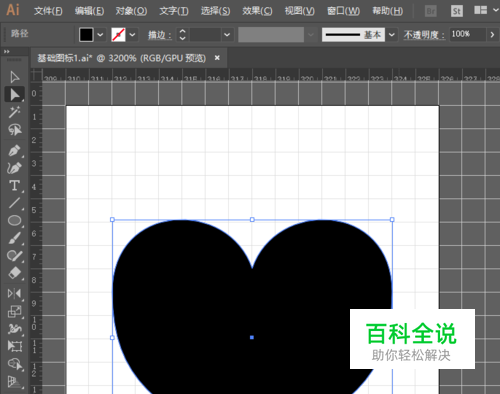
Task: Expand the stroke weight dropdown
Action: click(227, 34)
